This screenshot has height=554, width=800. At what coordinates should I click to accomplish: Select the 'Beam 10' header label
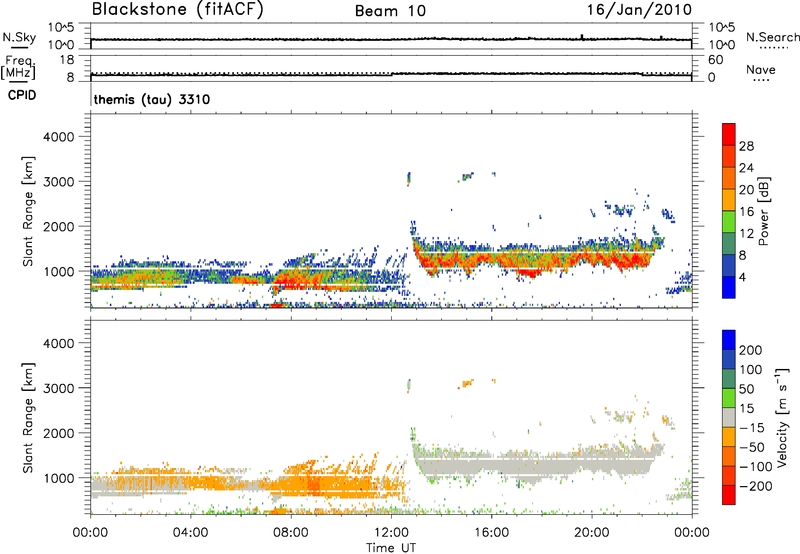pyautogui.click(x=390, y=11)
